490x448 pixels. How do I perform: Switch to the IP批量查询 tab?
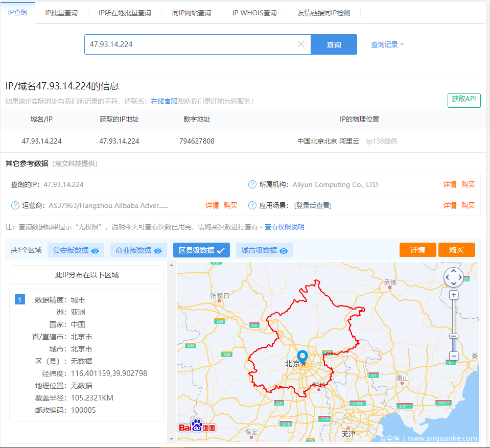(x=61, y=13)
